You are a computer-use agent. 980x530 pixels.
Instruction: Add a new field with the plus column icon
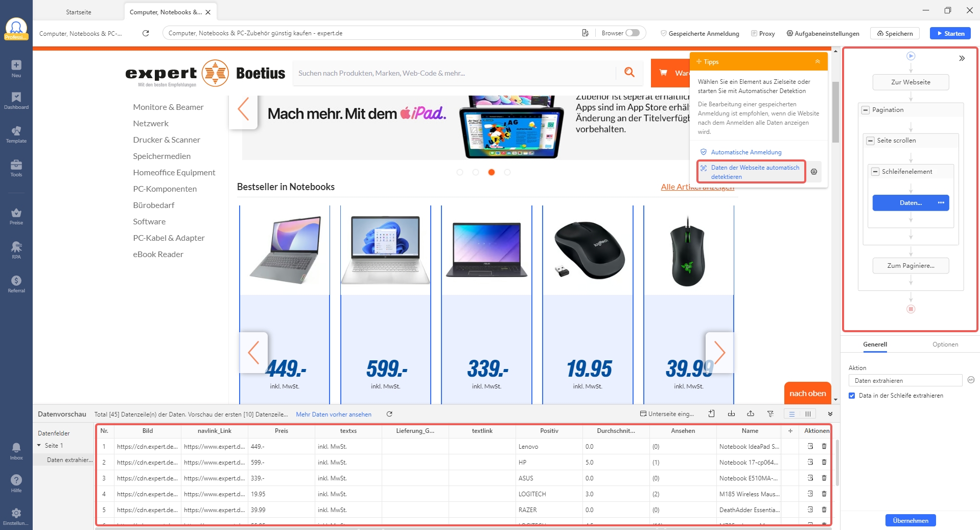(790, 431)
